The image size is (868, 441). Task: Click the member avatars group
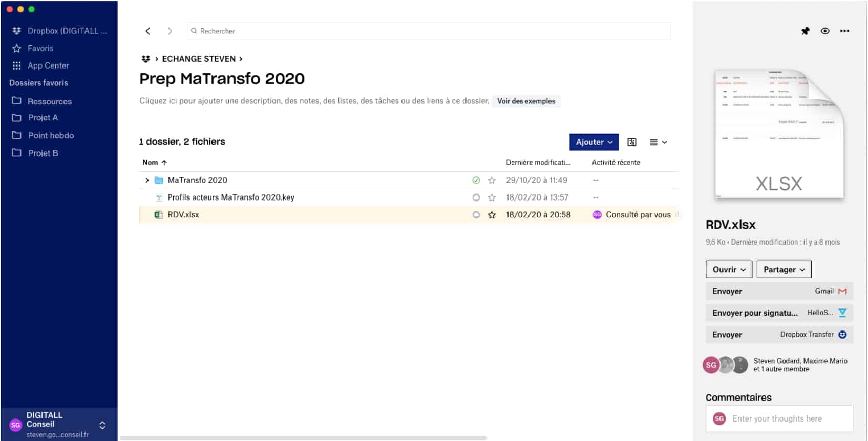(x=725, y=365)
